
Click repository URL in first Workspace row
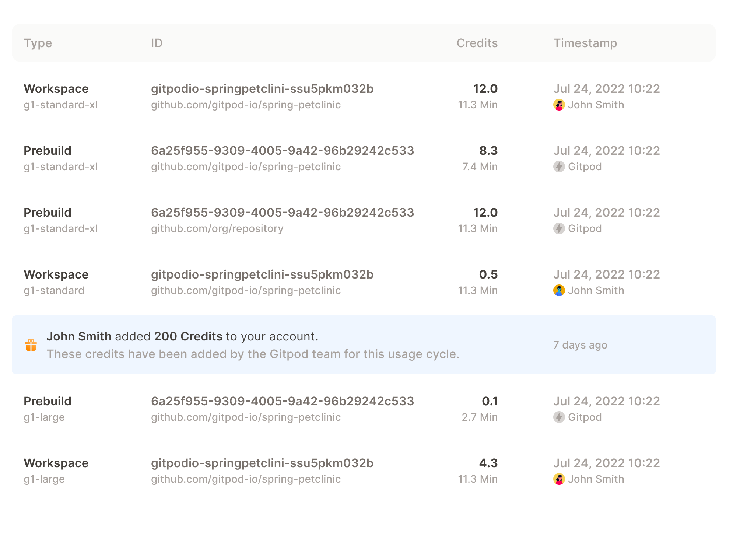click(x=246, y=105)
